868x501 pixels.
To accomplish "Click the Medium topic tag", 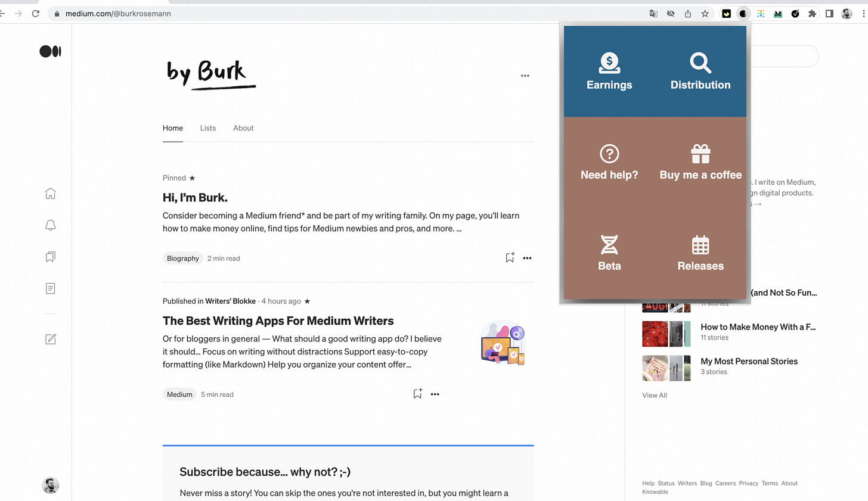I will [179, 394].
